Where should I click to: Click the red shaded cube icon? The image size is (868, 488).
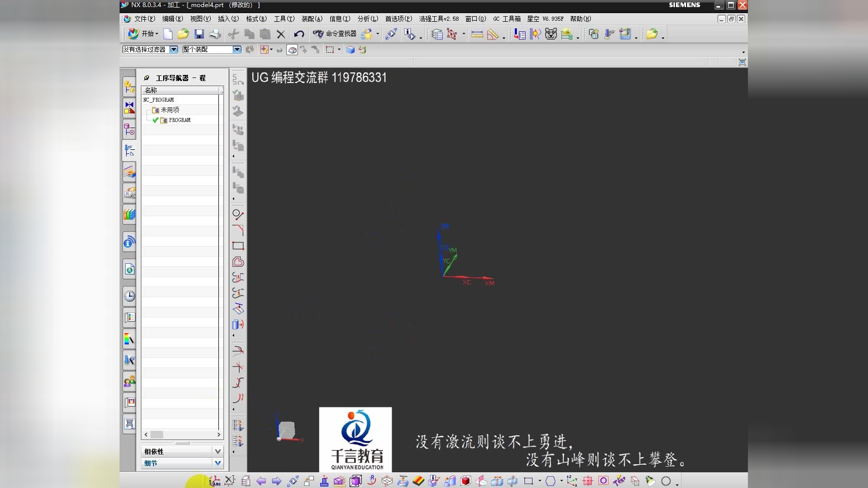pyautogui.click(x=466, y=481)
